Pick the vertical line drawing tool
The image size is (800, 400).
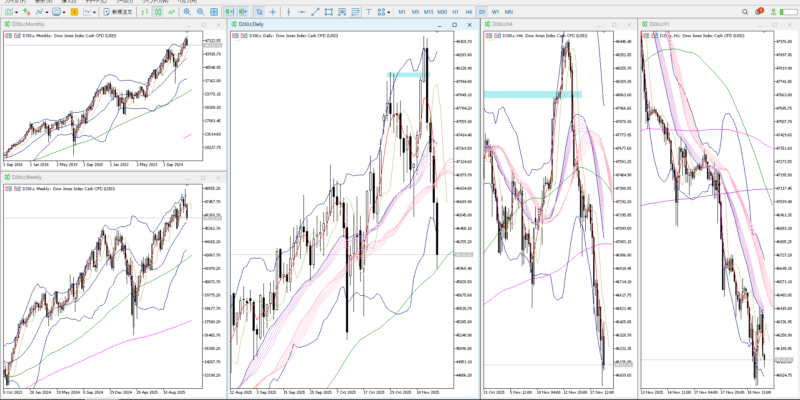[x=289, y=11]
